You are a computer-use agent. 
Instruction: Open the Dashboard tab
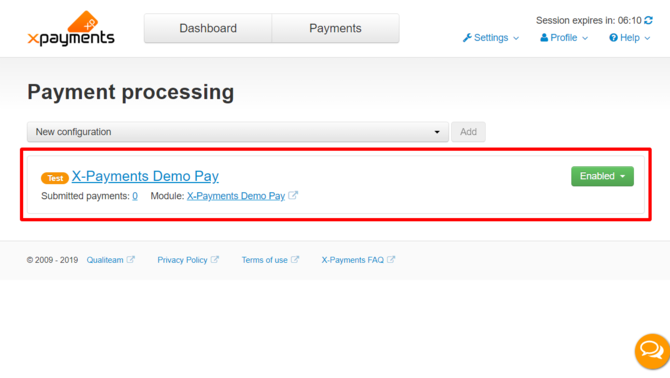pos(208,28)
